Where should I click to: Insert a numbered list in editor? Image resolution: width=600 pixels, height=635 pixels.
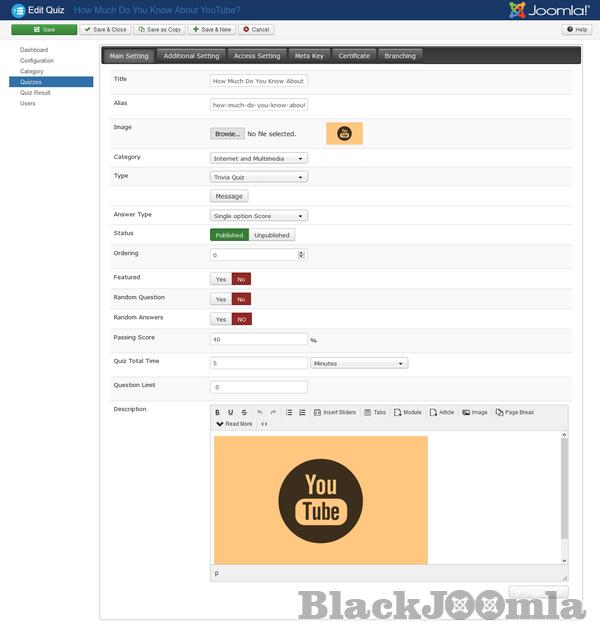[302, 412]
